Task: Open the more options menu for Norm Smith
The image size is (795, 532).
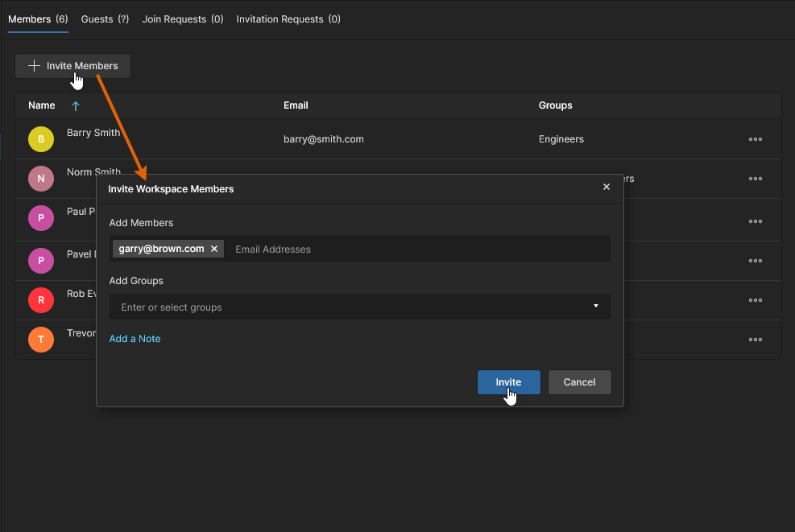Action: pos(755,179)
